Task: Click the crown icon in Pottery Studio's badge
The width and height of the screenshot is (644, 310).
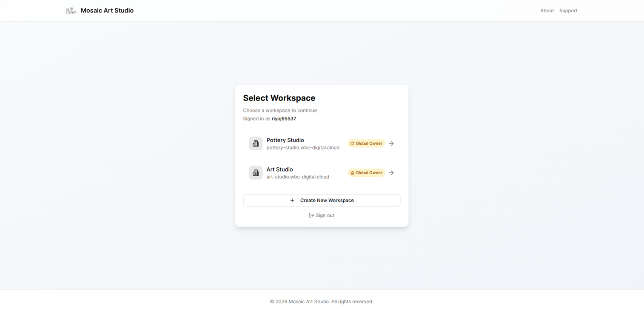Action: pos(352,144)
